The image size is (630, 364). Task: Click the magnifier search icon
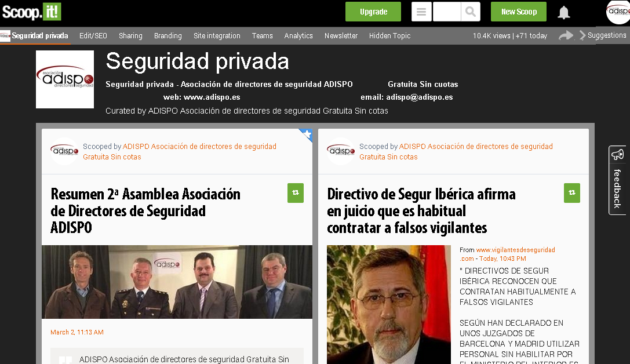coord(471,12)
